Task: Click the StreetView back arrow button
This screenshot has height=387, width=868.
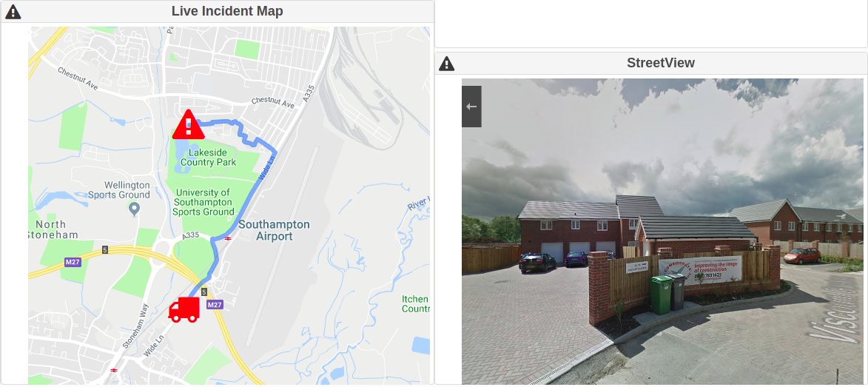Action: tap(471, 107)
